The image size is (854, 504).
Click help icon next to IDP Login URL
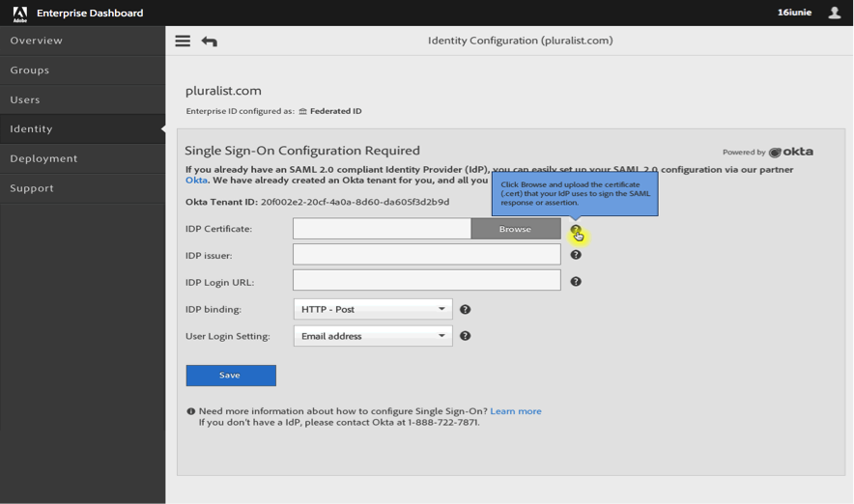pos(576,282)
